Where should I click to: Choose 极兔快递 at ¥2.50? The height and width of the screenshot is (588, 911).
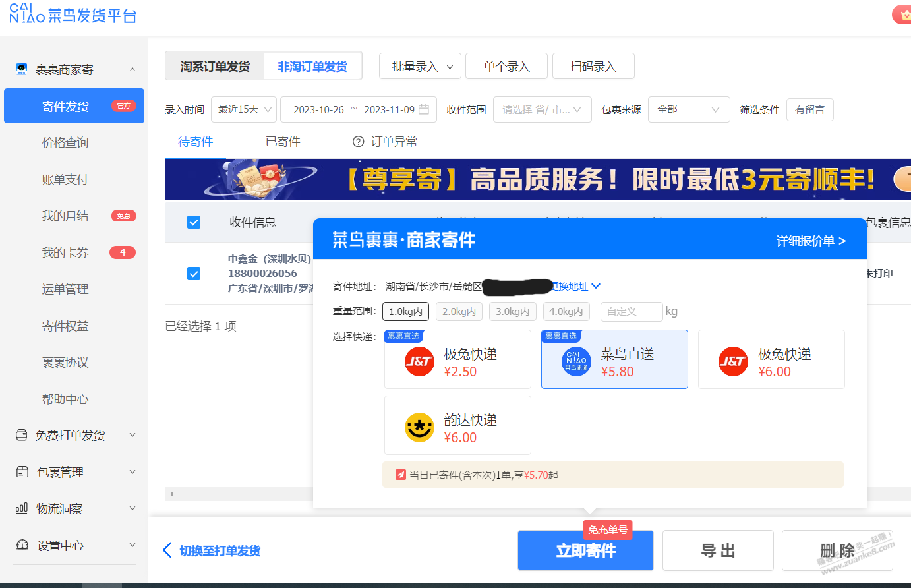(457, 359)
